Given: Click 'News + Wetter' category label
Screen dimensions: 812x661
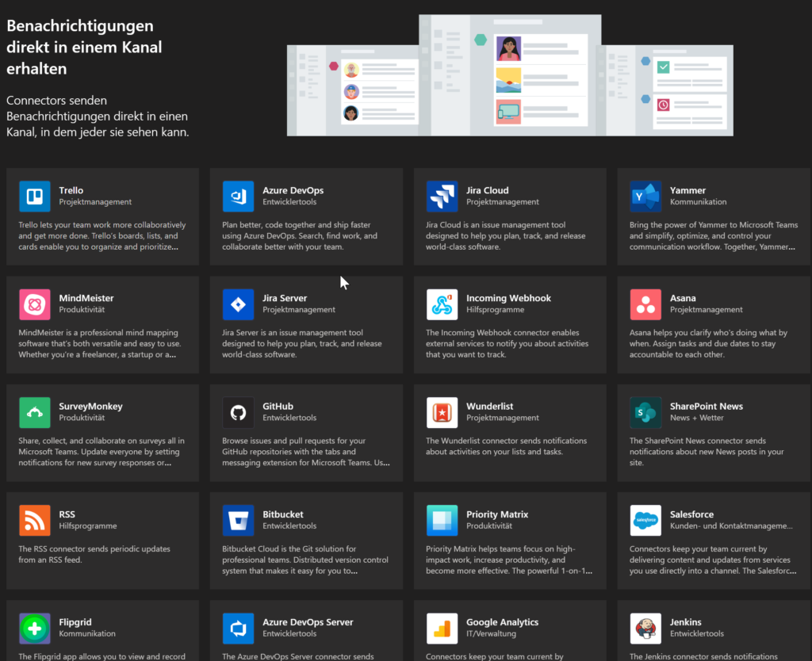Looking at the screenshot, I should 696,418.
